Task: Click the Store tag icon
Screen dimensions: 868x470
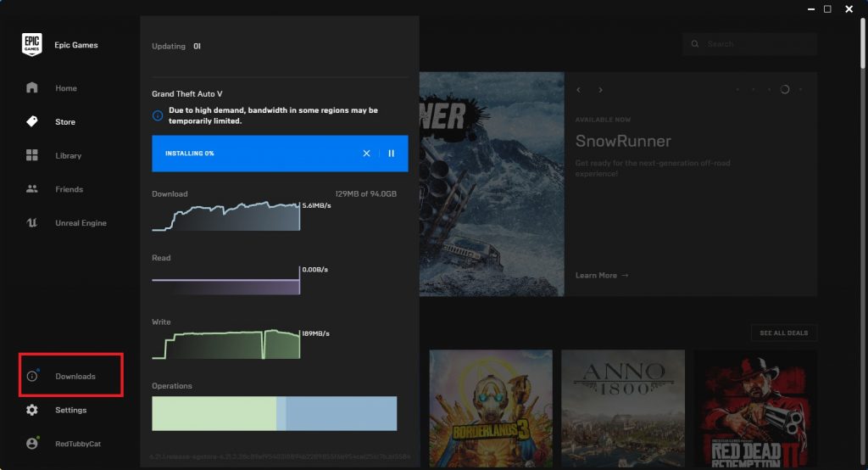Action: click(x=32, y=121)
